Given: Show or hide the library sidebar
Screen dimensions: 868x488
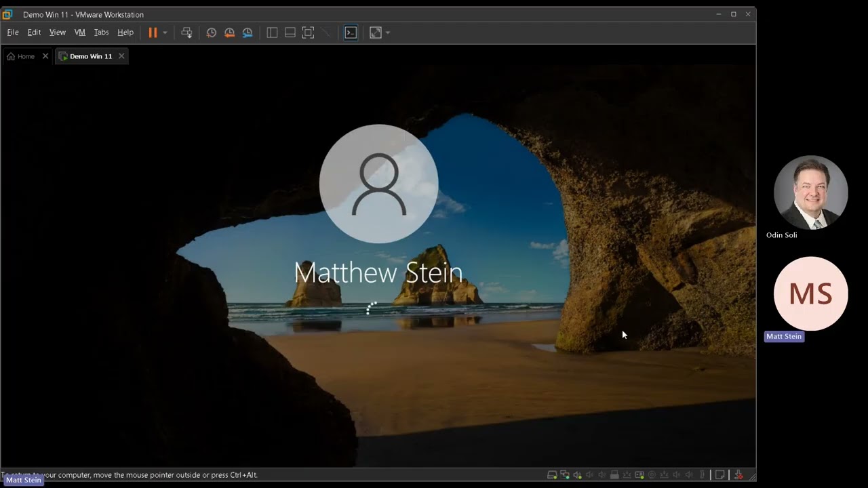Looking at the screenshot, I should 272,33.
